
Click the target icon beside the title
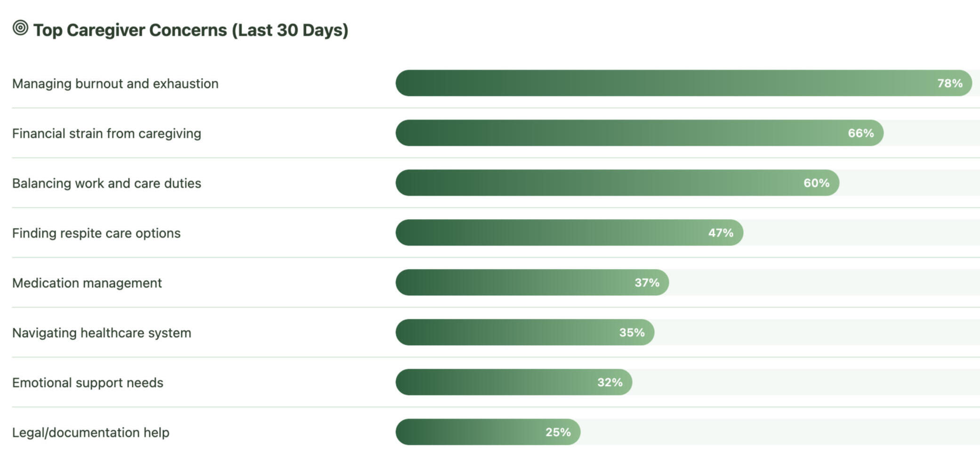[x=20, y=28]
